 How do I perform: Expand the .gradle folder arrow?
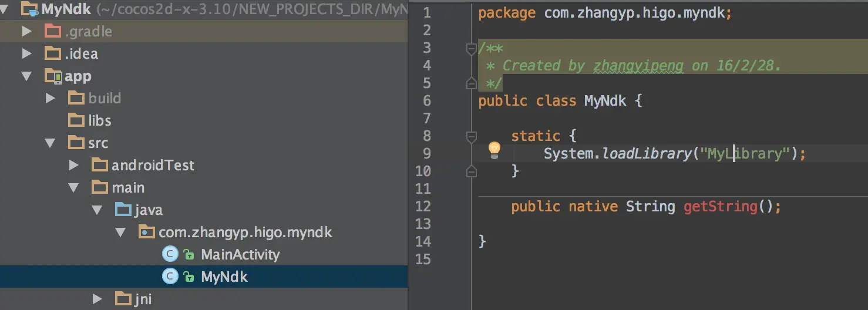coord(27,31)
